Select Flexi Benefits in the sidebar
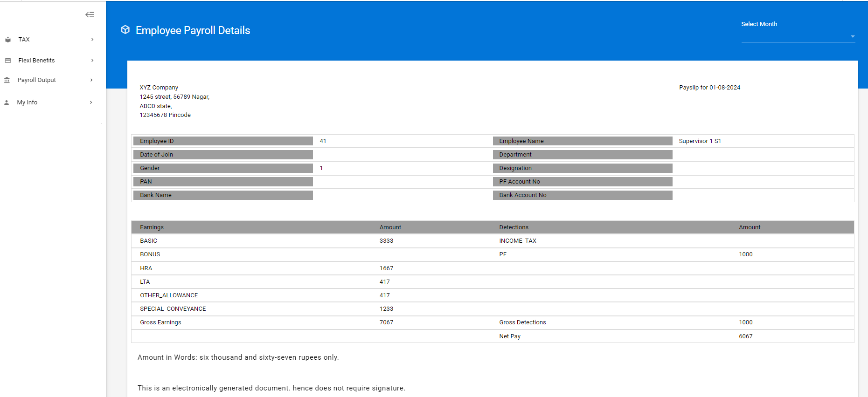Viewport: 868px width, 397px height. pyautogui.click(x=36, y=61)
